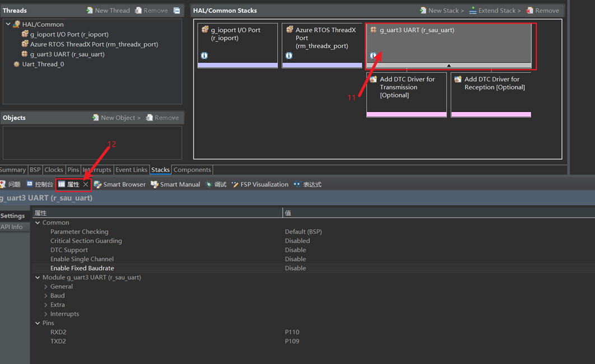Open the FSP Visualization view
595x364 pixels.
(x=260, y=185)
